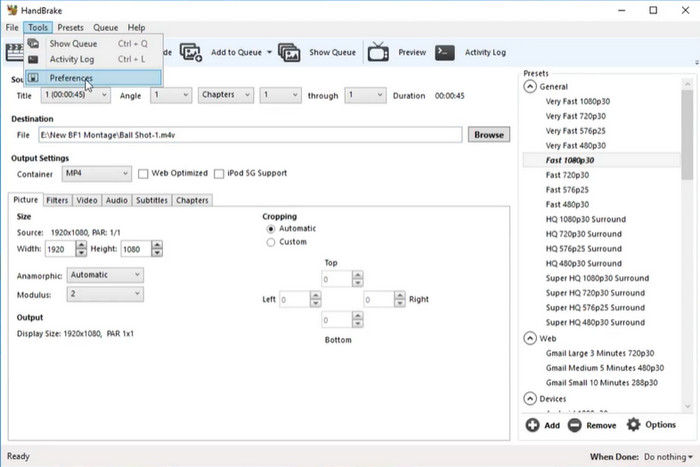Click the destination File path field
The height and width of the screenshot is (467, 700).
250,134
